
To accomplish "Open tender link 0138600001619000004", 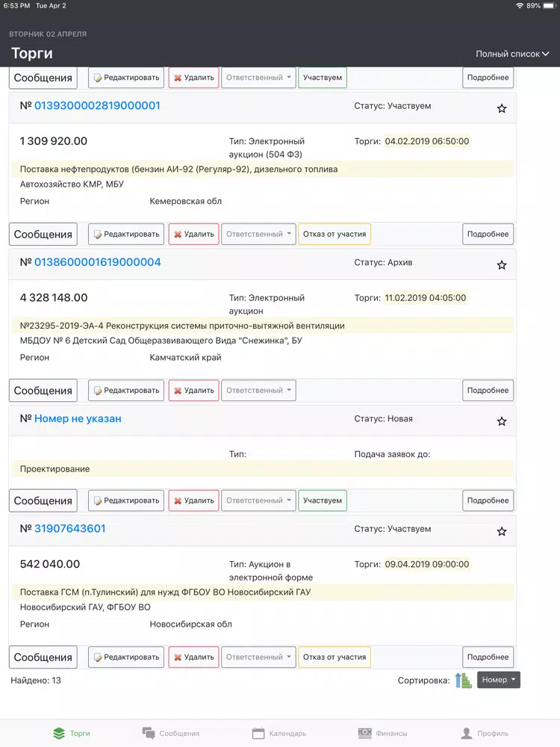I will click(98, 262).
